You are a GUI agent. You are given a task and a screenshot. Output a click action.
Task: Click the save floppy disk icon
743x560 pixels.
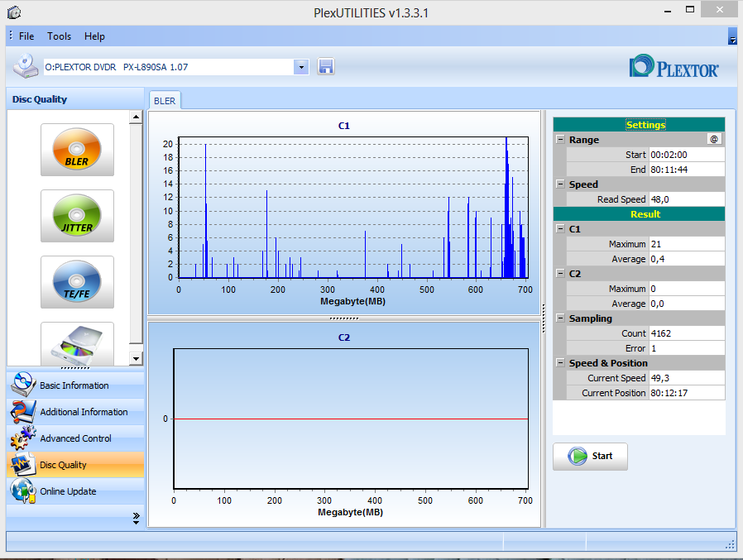point(326,67)
